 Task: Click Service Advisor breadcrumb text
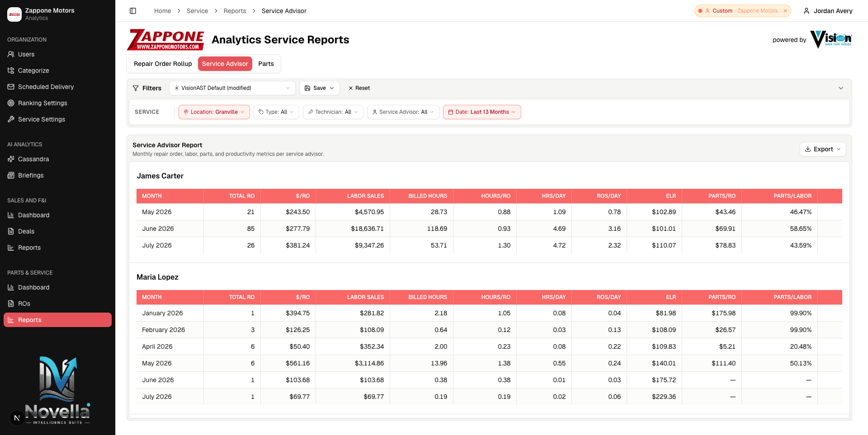click(284, 11)
